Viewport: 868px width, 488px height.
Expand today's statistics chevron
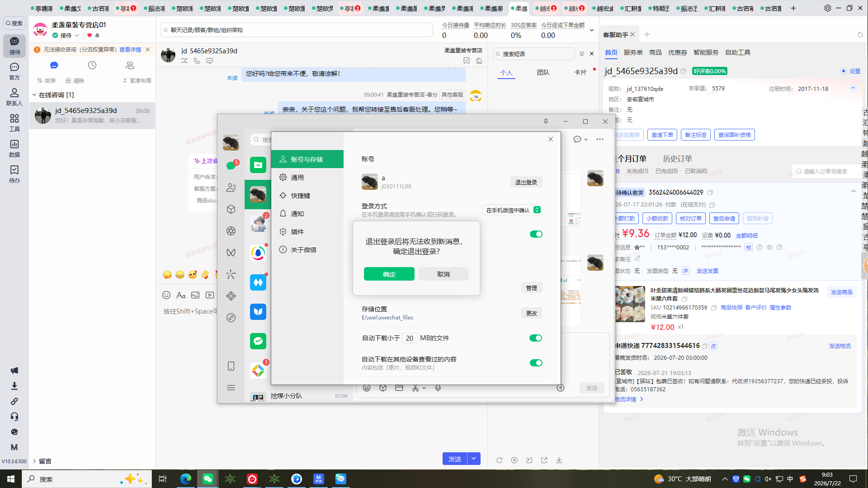pyautogui.click(x=592, y=30)
